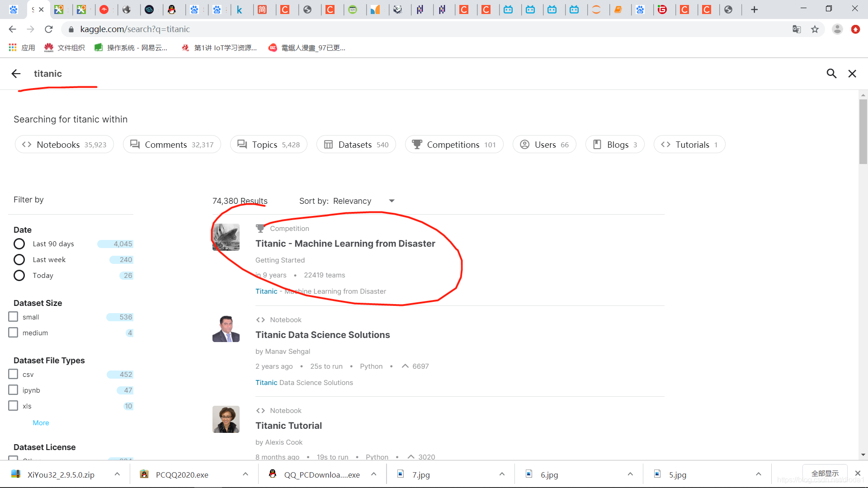The image size is (868, 488).
Task: Click the browser address bar URL
Action: click(135, 29)
